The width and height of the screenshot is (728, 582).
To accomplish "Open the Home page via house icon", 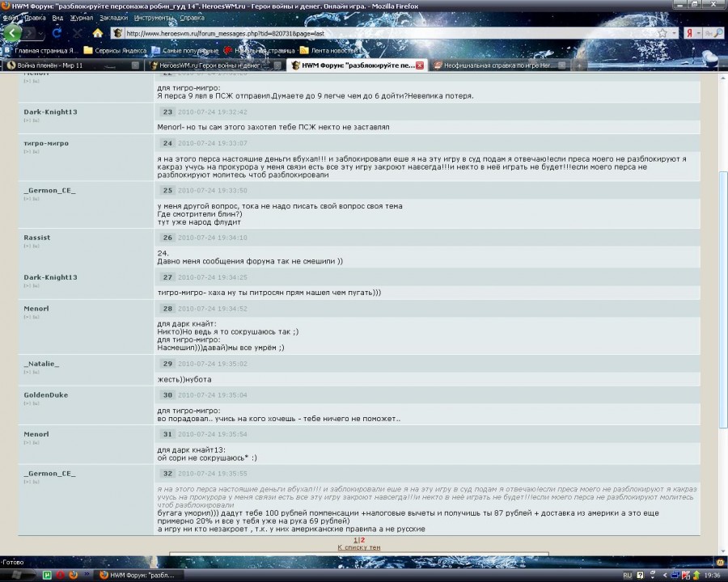I will tap(98, 33).
